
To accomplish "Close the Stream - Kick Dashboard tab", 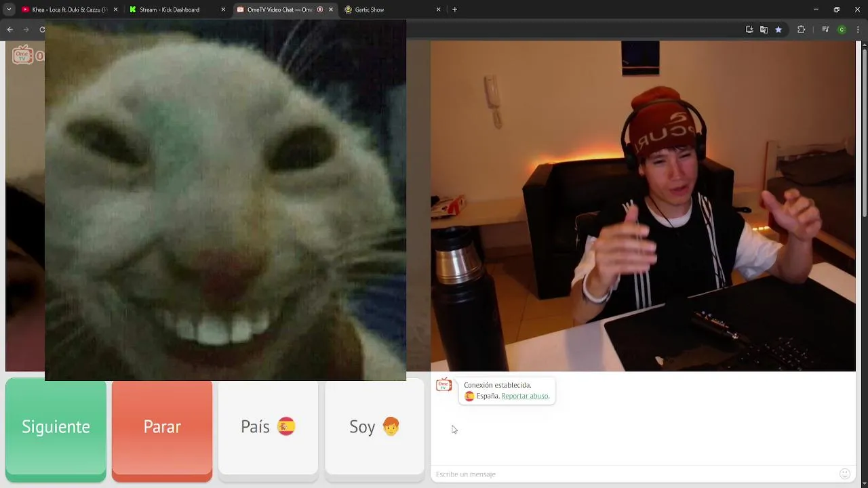I will click(x=223, y=9).
